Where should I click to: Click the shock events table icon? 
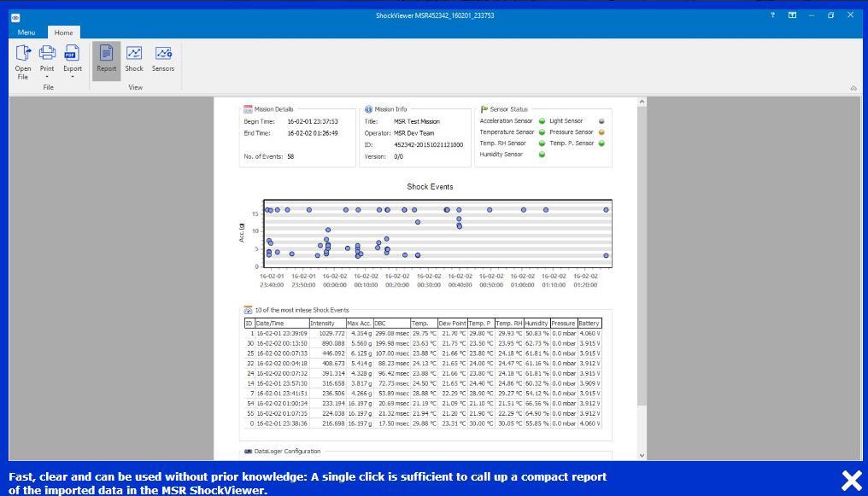248,310
